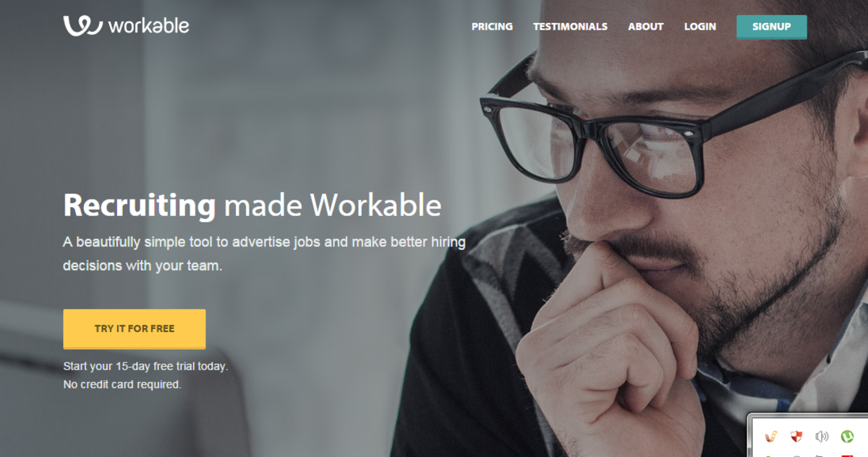The width and height of the screenshot is (868, 457).
Task: Go to Testimonials section
Action: click(570, 26)
